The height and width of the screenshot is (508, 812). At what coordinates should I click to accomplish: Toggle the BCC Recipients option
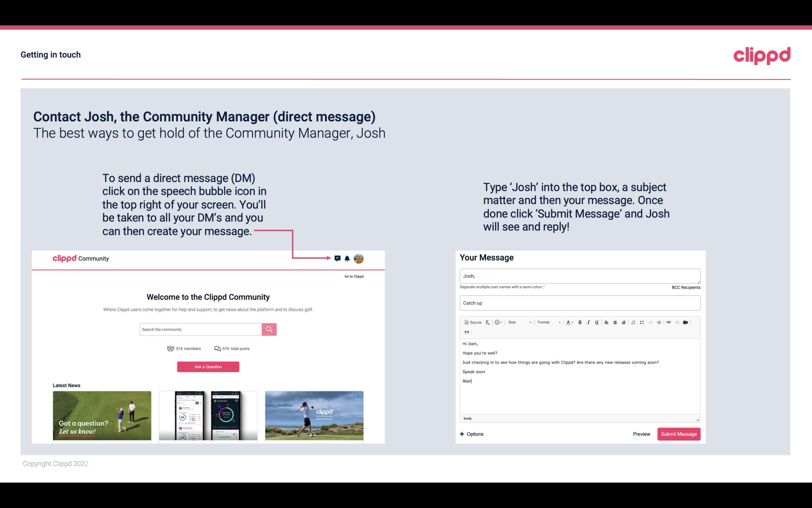click(685, 287)
